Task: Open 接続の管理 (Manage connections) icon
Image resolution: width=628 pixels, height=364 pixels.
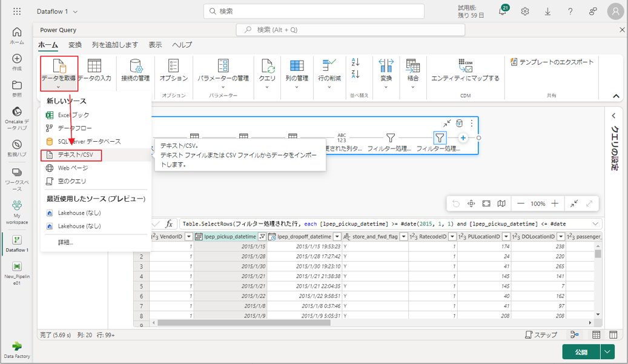Action: 135,65
